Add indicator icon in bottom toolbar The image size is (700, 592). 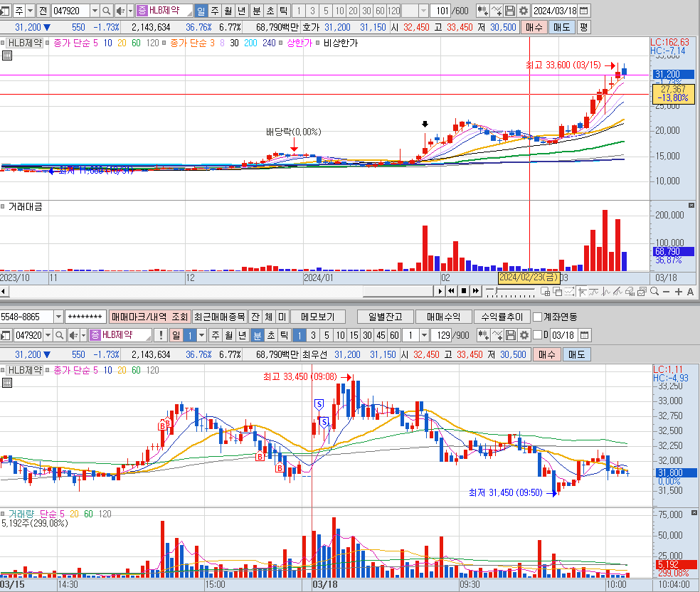497,335
